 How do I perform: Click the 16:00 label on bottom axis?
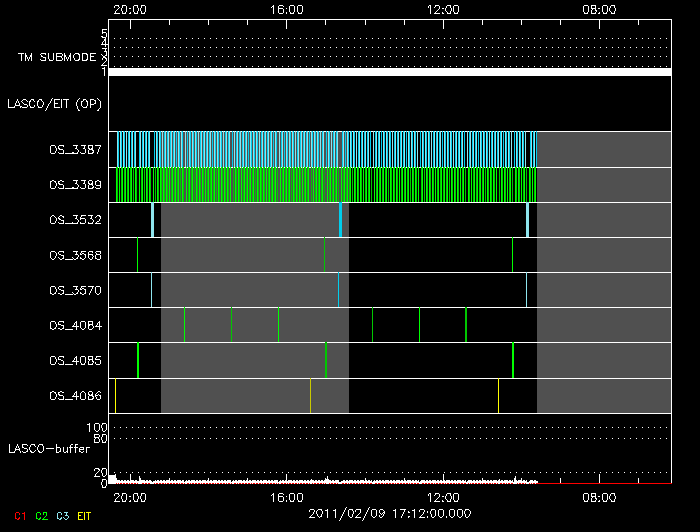pos(287,496)
